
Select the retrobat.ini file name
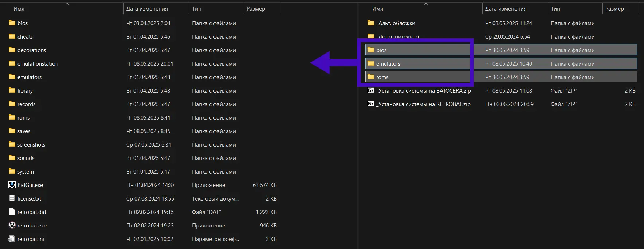tap(31, 239)
